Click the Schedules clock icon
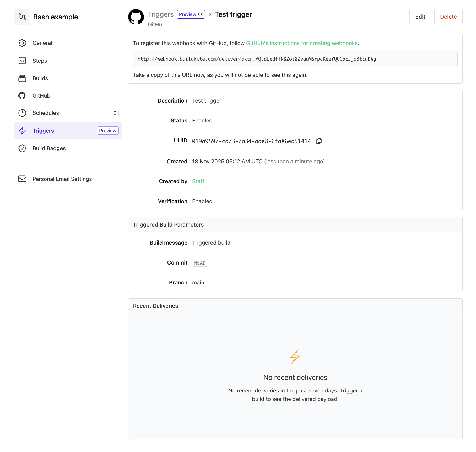 tap(22, 113)
